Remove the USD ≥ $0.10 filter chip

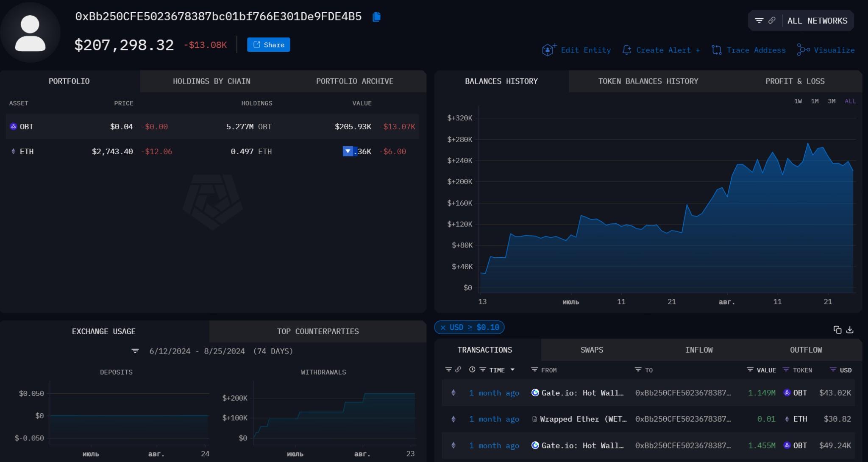(x=443, y=327)
